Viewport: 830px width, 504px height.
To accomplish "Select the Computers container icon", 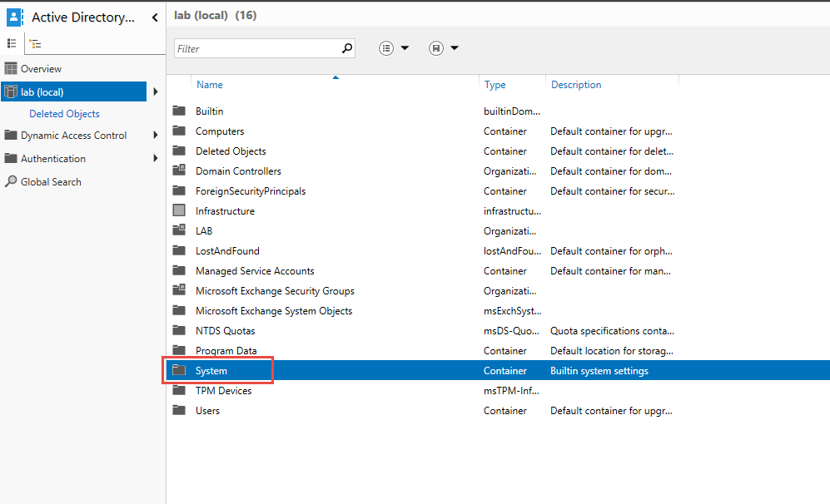I will click(x=179, y=131).
